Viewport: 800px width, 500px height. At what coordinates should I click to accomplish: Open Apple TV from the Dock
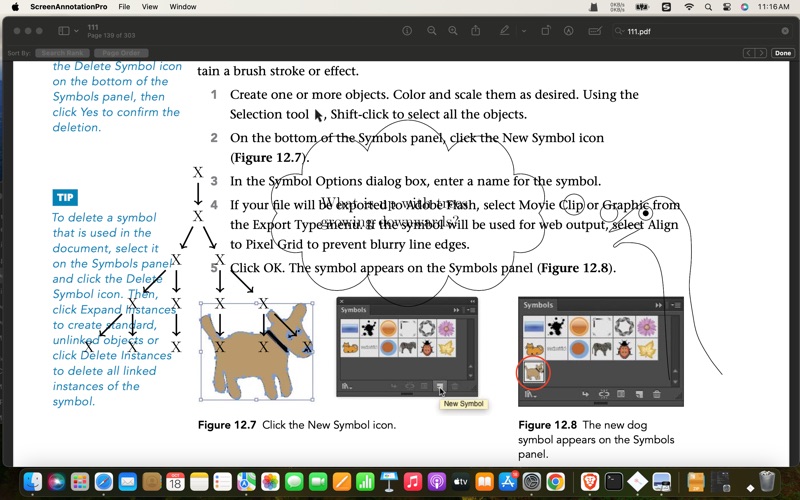click(461, 481)
